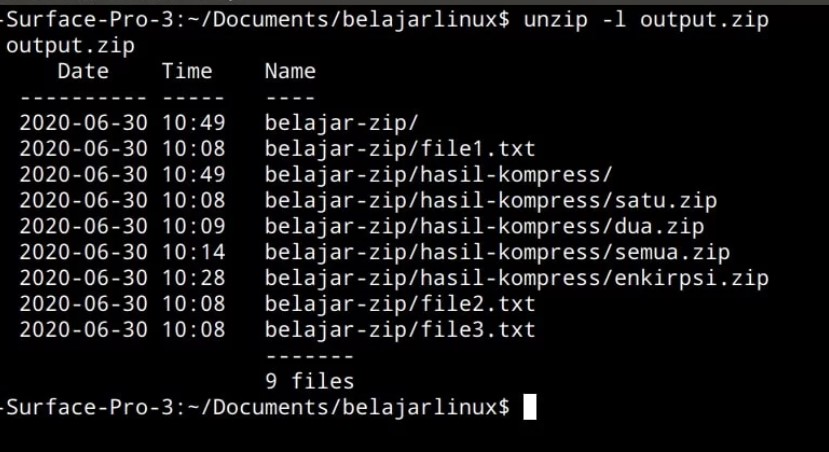829x452 pixels.
Task: Click the 'belajar-zip/' directory entry
Action: 342,123
